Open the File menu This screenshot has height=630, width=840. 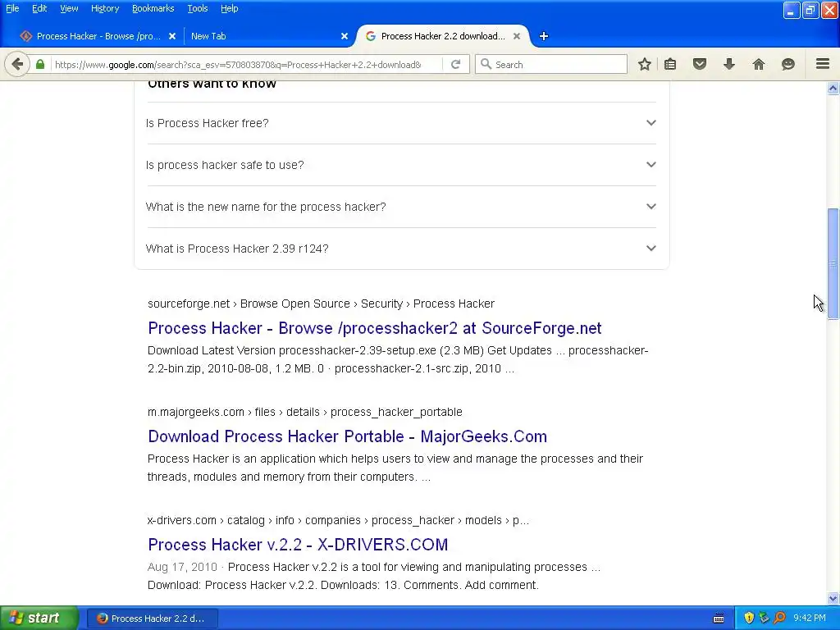pos(12,8)
